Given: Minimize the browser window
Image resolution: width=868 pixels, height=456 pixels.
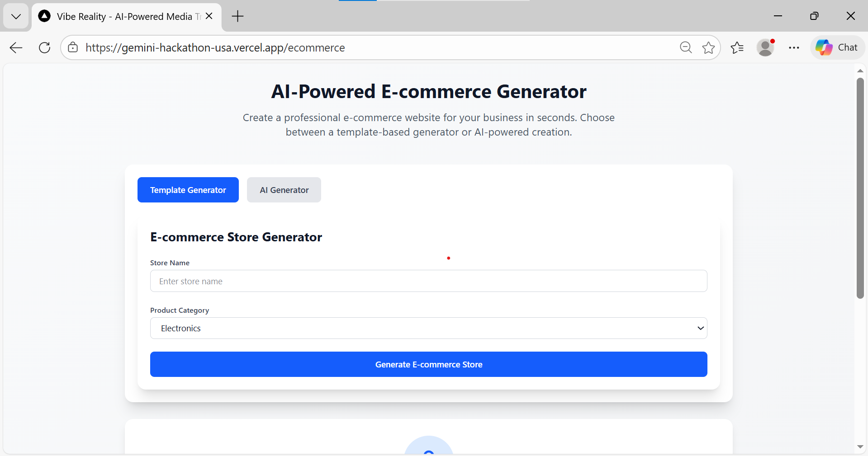Looking at the screenshot, I should tap(778, 16).
